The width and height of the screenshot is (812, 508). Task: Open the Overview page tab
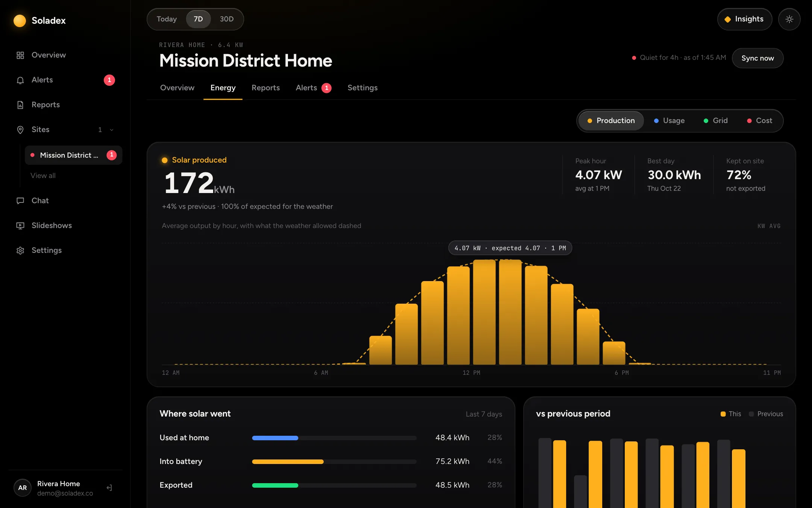(177, 88)
